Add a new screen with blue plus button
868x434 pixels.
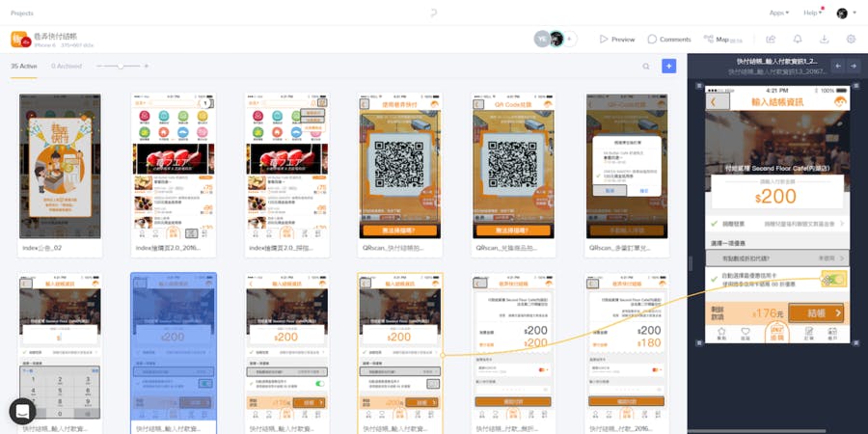pos(668,67)
